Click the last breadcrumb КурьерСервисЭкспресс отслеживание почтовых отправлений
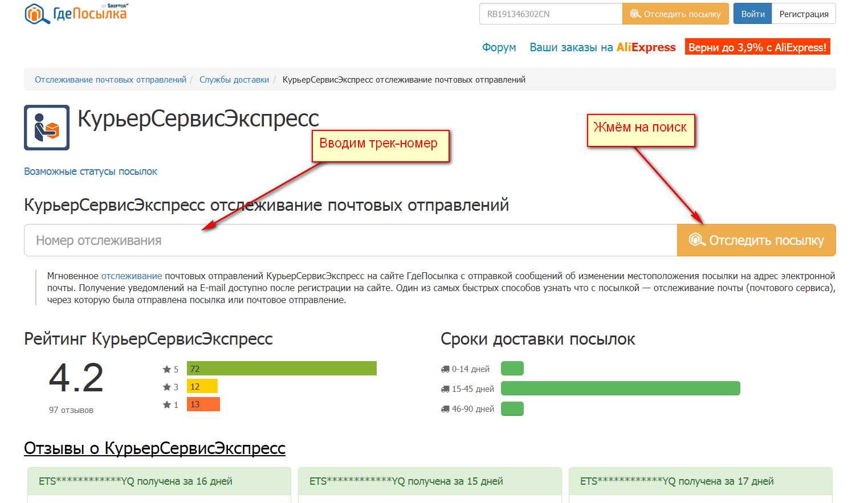 404,80
